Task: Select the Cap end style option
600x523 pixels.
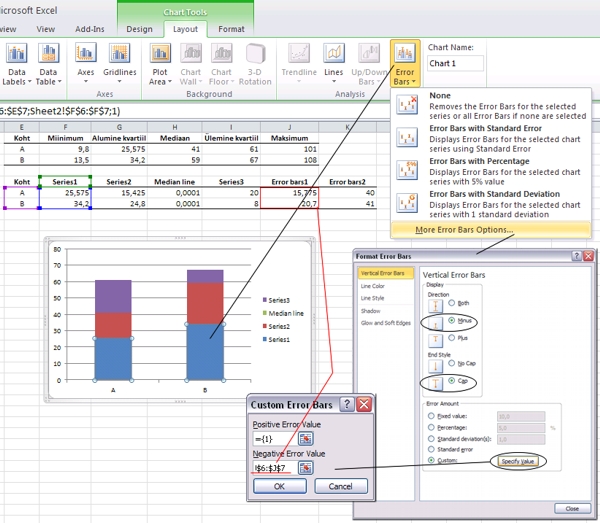Action: (452, 382)
